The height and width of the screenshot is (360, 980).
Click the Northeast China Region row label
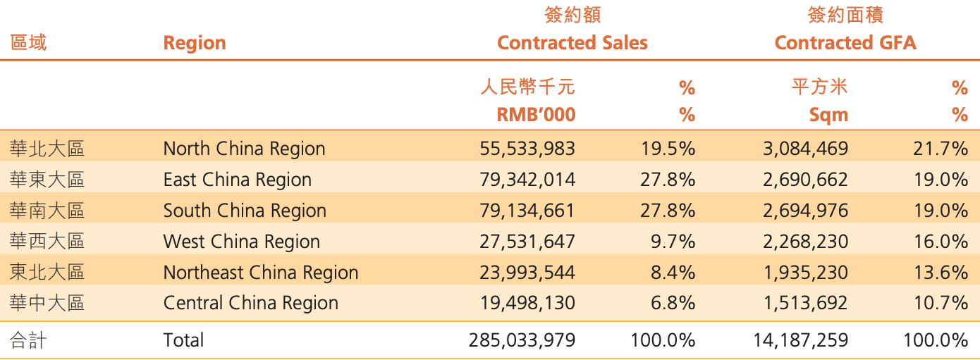click(261, 273)
